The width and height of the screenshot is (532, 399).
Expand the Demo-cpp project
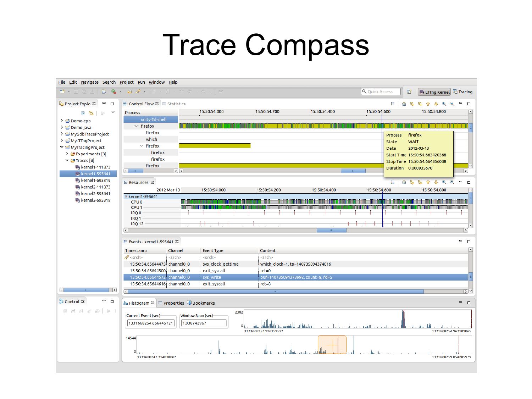62,121
